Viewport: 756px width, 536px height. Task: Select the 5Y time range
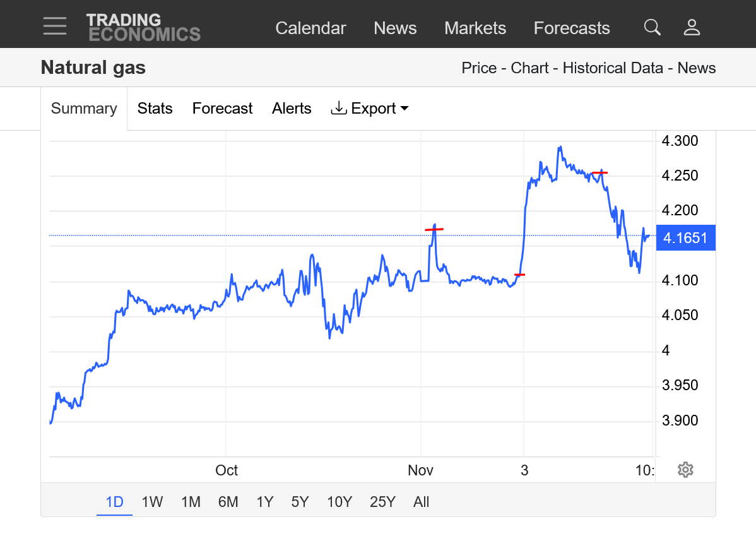point(300,502)
